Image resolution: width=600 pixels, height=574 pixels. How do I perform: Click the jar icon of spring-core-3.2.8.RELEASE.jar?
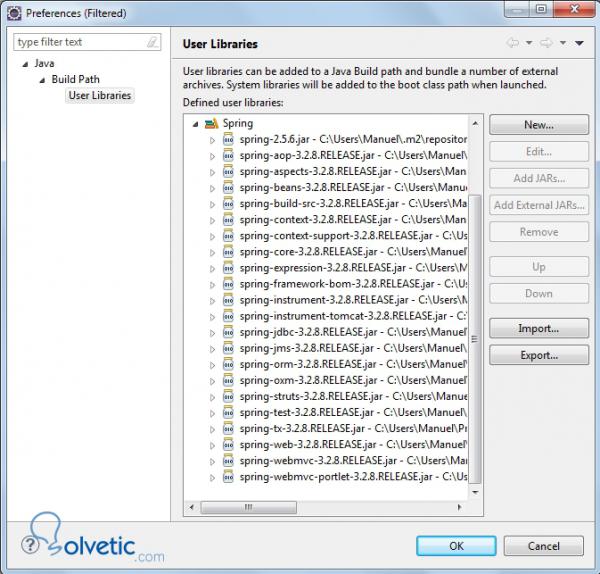click(228, 252)
